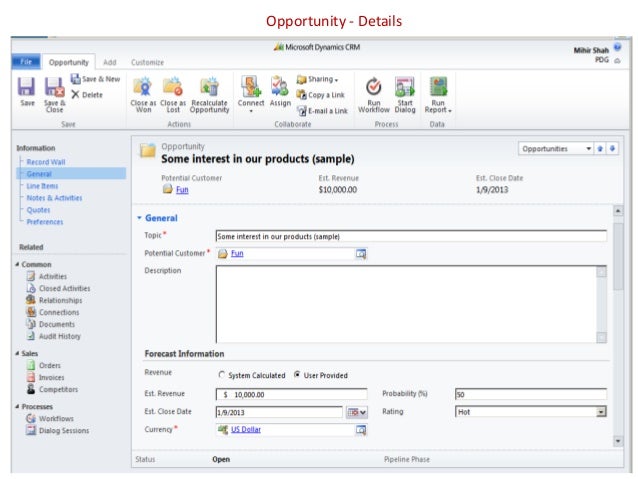Open Closed Activities in sidebar

pyautogui.click(x=64, y=288)
